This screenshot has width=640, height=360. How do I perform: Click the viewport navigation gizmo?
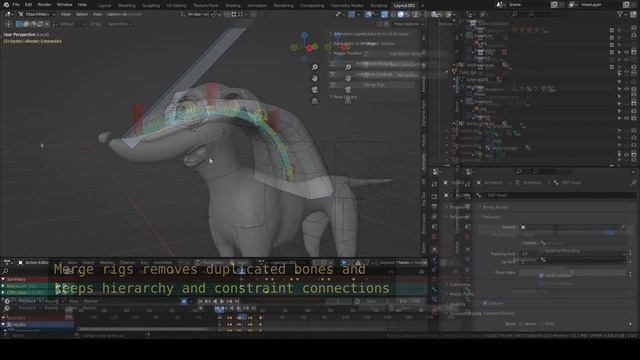click(304, 47)
